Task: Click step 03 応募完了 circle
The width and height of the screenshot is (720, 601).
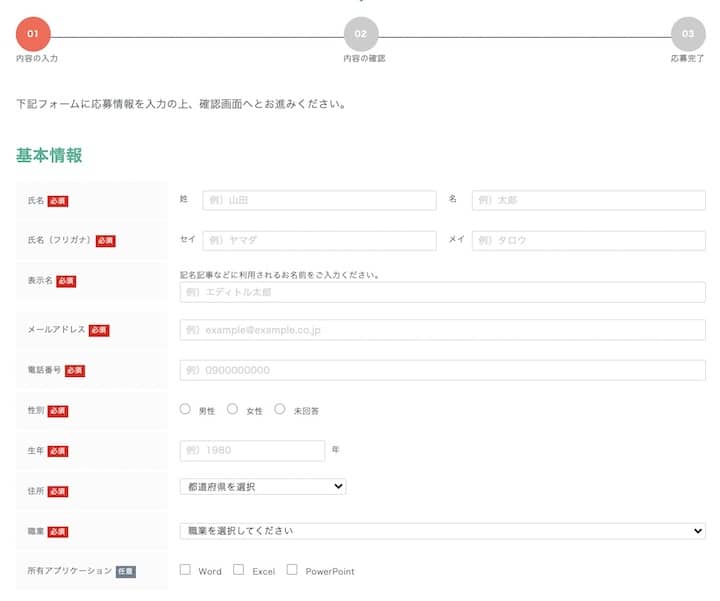Action: click(687, 34)
